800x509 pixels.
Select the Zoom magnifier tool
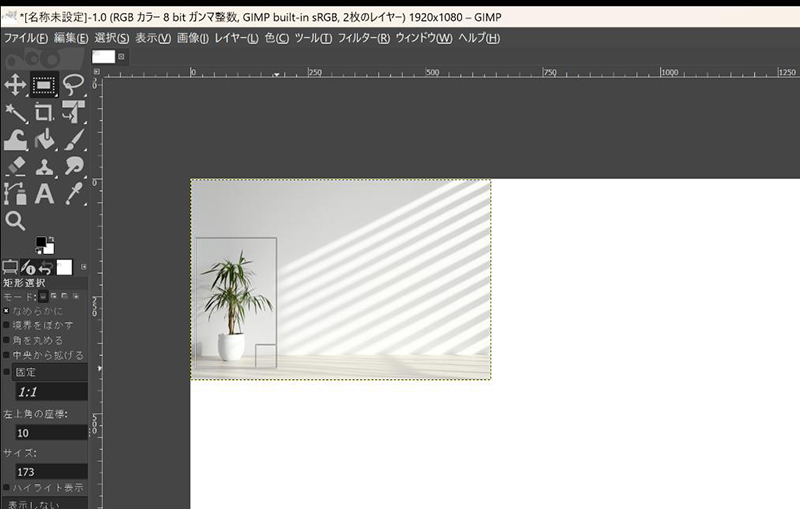coord(15,221)
